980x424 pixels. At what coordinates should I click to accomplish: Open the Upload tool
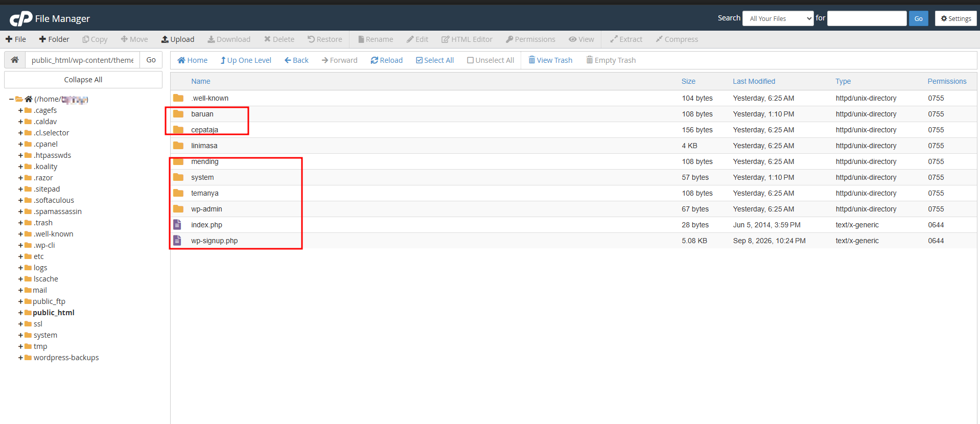click(178, 39)
